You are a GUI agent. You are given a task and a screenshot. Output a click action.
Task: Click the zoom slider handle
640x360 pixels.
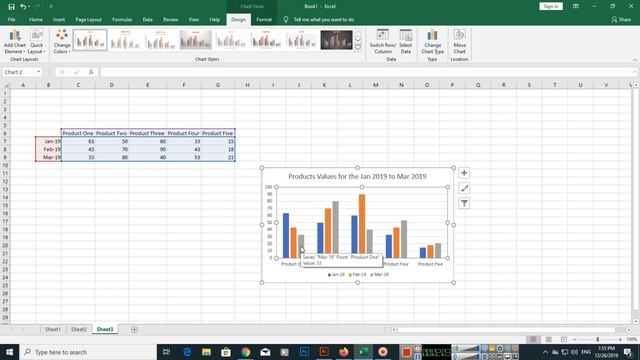coord(598,340)
